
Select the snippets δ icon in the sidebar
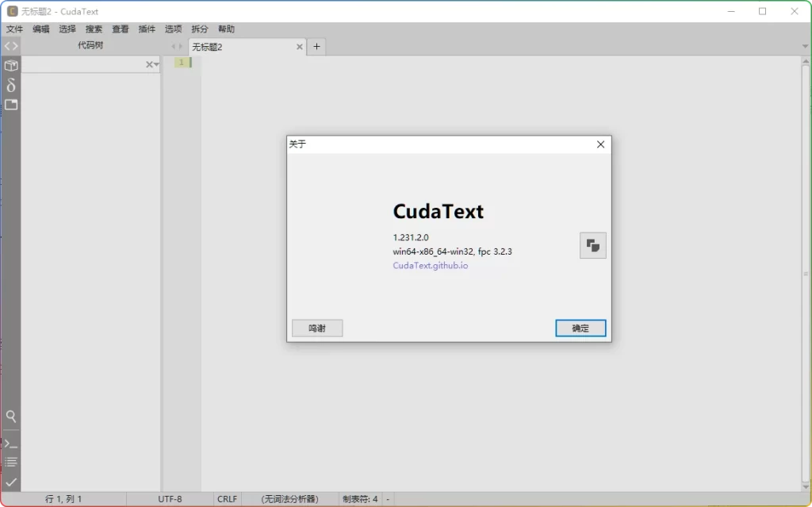[10, 86]
